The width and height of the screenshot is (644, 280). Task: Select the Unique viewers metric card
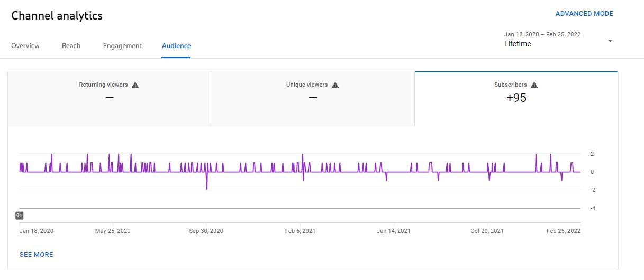(313, 99)
